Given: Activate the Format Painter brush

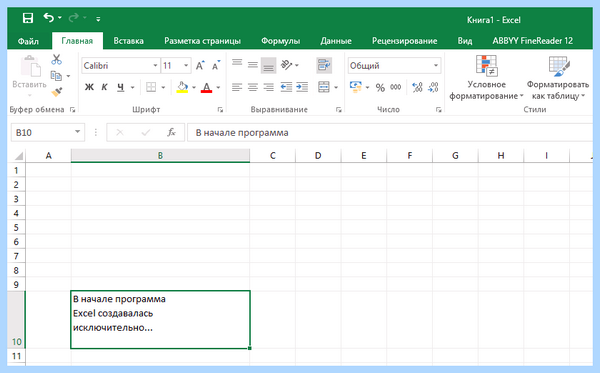Looking at the screenshot, I should (57, 92).
